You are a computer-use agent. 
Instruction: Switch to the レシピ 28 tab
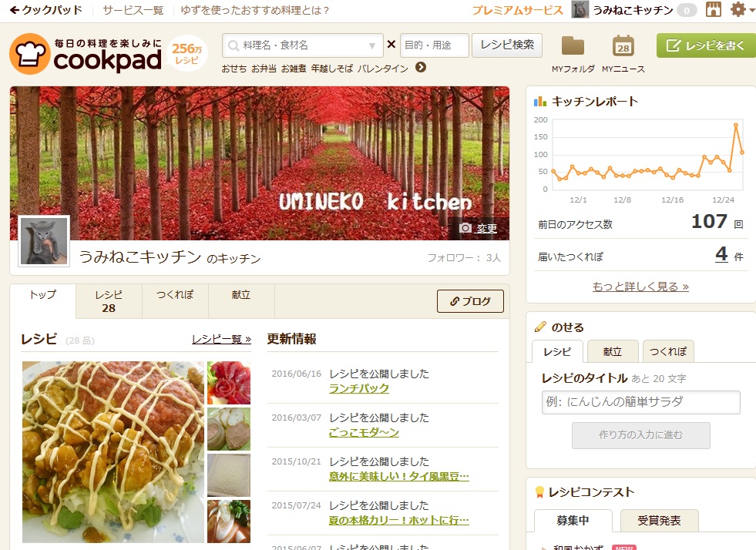tap(109, 301)
